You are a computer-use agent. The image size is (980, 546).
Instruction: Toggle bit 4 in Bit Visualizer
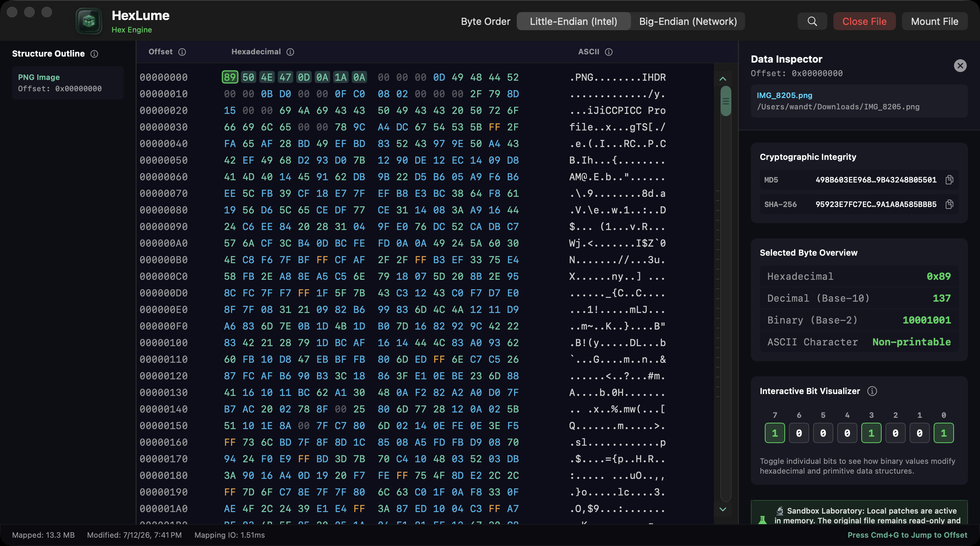coord(847,433)
